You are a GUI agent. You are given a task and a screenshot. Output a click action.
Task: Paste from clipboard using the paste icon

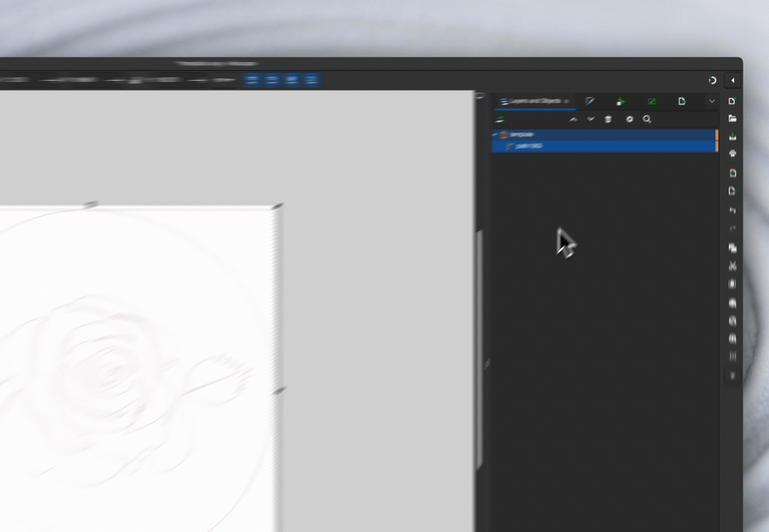tap(732, 284)
